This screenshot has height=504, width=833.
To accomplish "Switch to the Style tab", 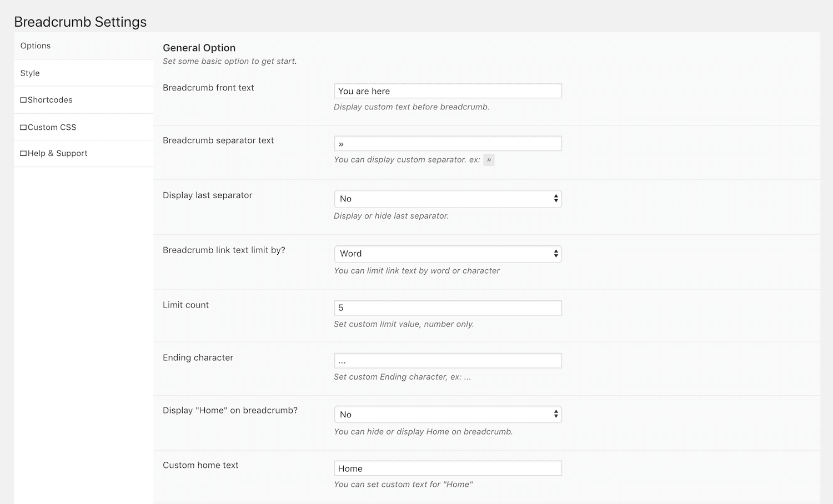I will pos(30,73).
